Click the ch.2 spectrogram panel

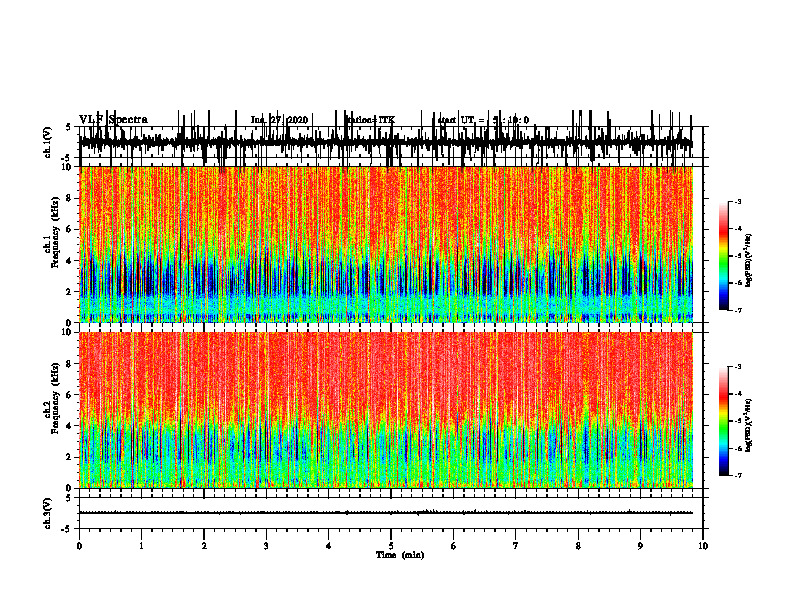[385, 410]
